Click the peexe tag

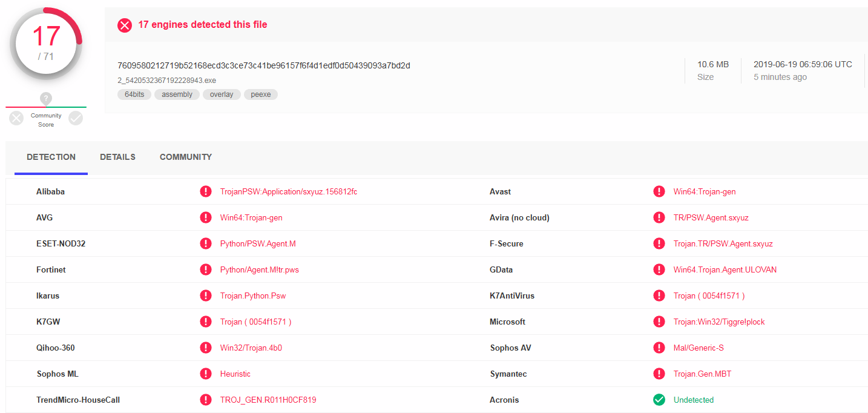tap(261, 94)
